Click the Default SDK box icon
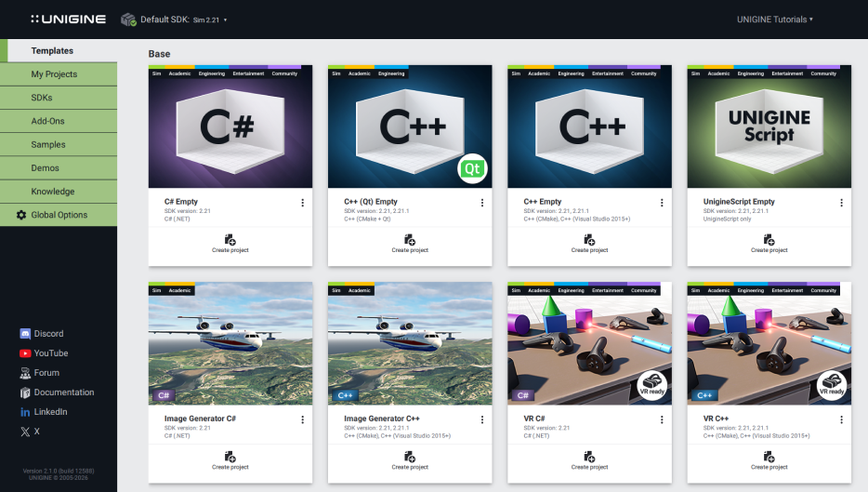 (128, 20)
